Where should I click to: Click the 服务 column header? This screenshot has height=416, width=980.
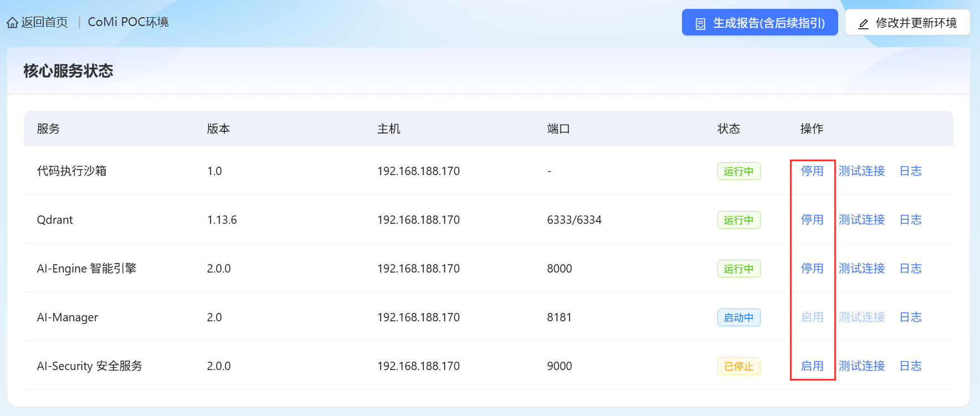coord(48,129)
